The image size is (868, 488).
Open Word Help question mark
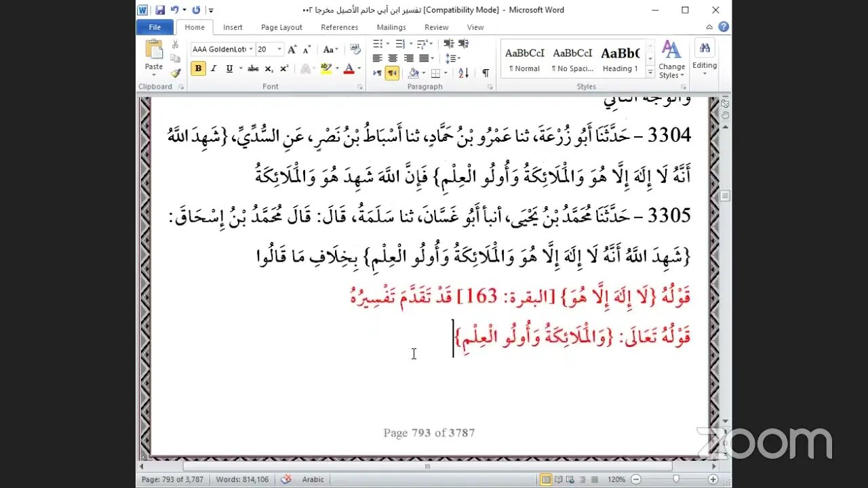click(723, 27)
